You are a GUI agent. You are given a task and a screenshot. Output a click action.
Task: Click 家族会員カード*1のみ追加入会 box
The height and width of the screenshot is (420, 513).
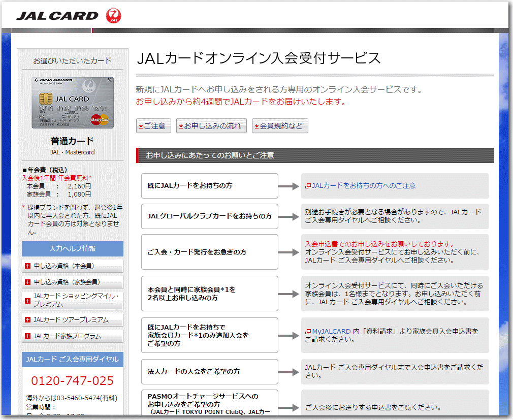pos(210,335)
